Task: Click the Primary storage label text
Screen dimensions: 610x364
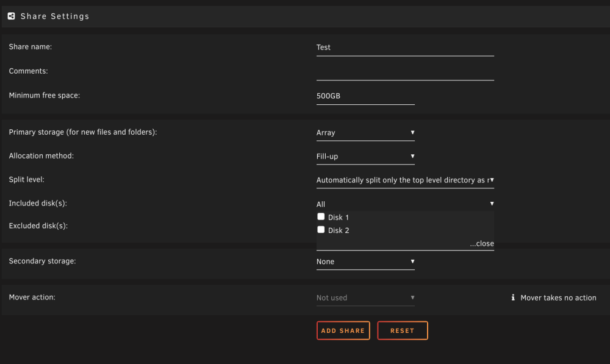Action: point(83,132)
